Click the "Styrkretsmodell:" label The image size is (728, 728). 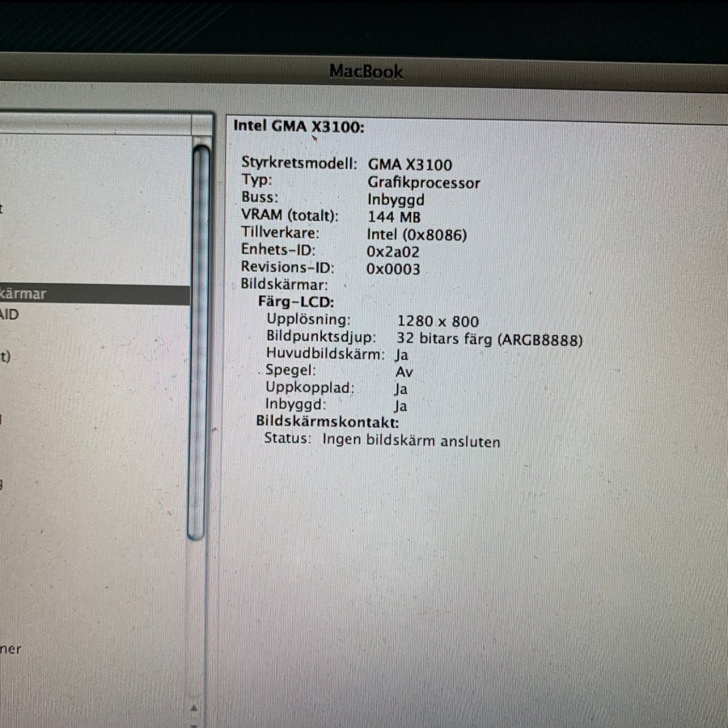tap(299, 163)
